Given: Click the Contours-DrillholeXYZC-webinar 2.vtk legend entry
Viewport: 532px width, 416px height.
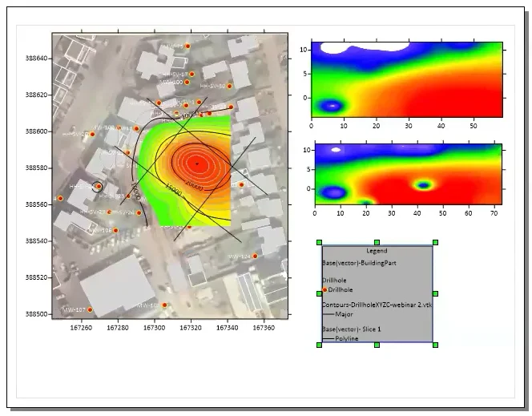Looking at the screenshot, I should (377, 305).
